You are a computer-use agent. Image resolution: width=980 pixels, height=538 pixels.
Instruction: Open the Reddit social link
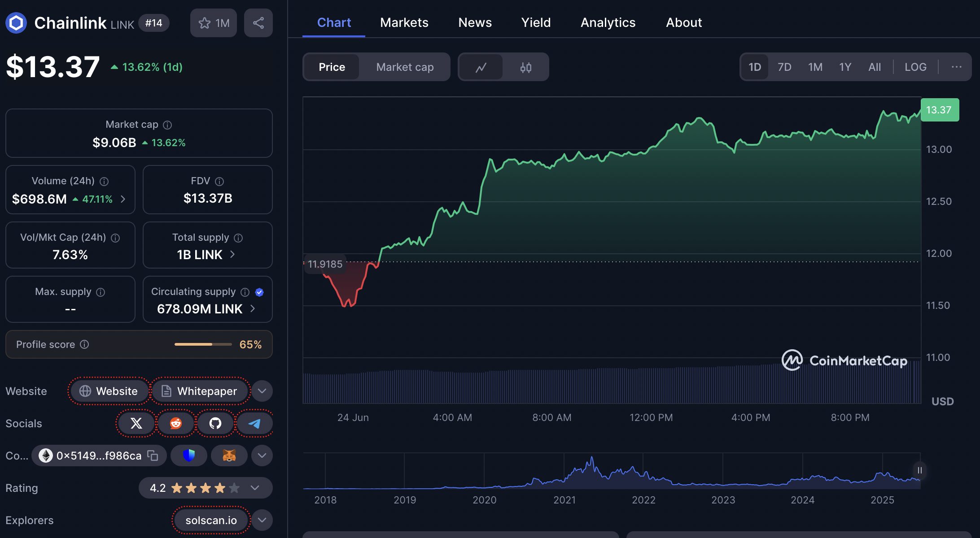pos(176,423)
